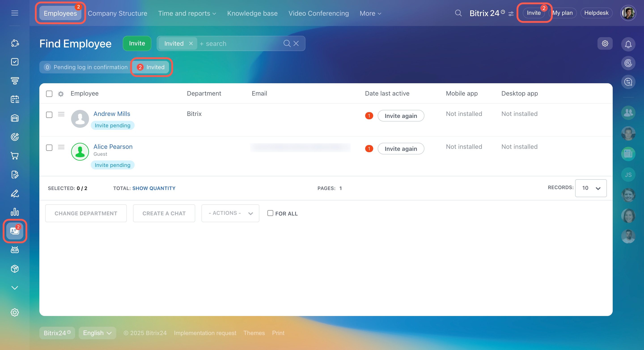644x350 pixels.
Task: Open the Records per page dropdown
Action: (591, 188)
